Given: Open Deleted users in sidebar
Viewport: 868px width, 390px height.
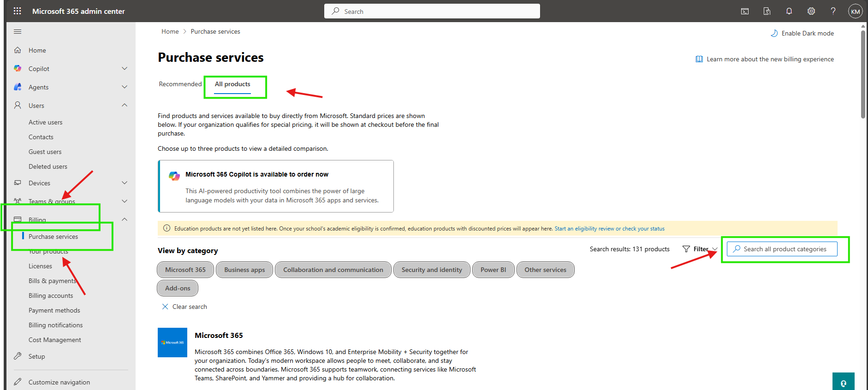Looking at the screenshot, I should (48, 166).
